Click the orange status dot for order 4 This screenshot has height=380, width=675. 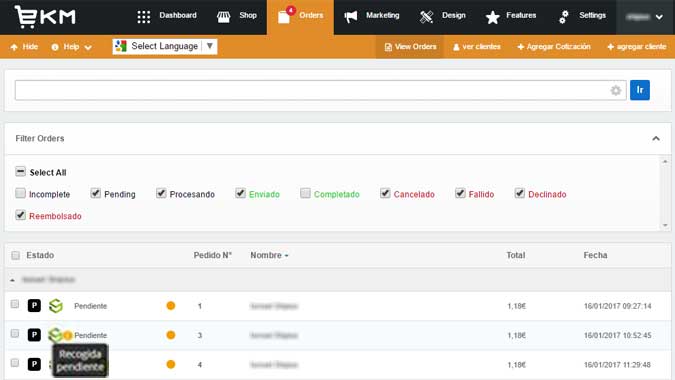click(x=171, y=364)
